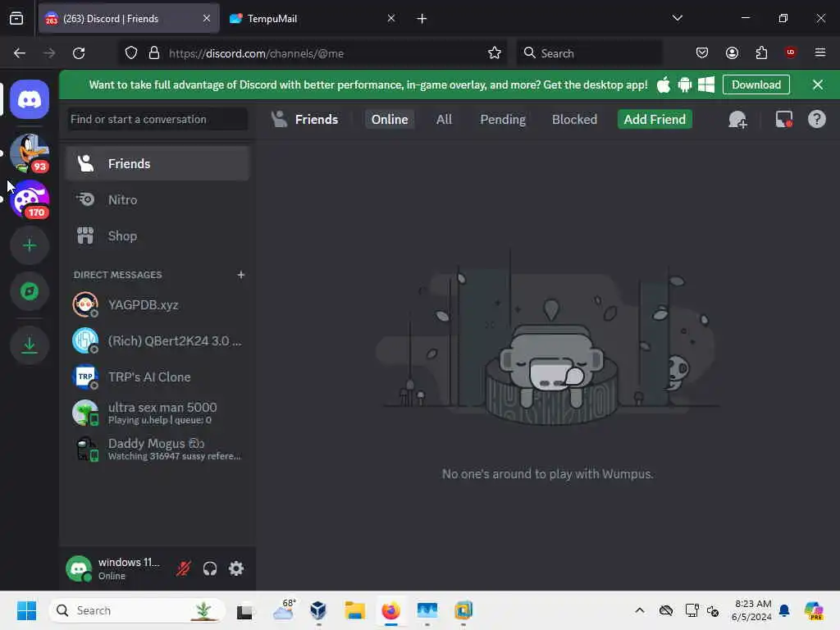Screen dimensions: 840x630
Task: Open the weather widget showing 68°
Action: [x=283, y=610]
